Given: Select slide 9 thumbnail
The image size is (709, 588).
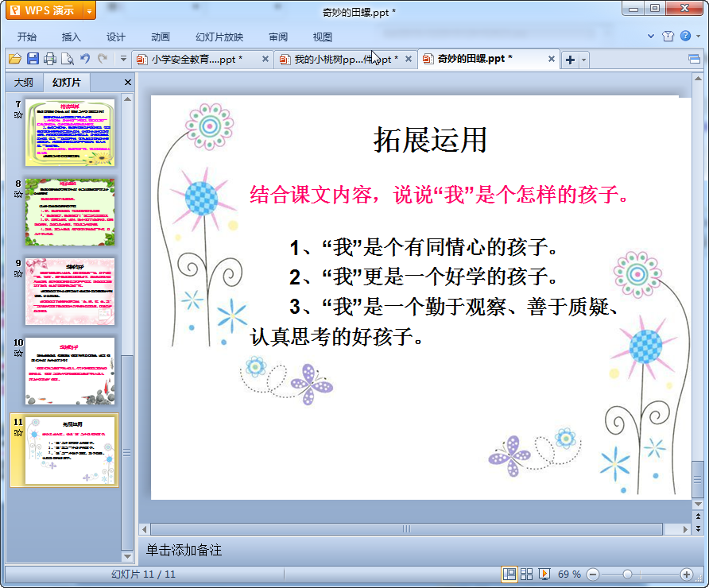Looking at the screenshot, I should pyautogui.click(x=70, y=292).
